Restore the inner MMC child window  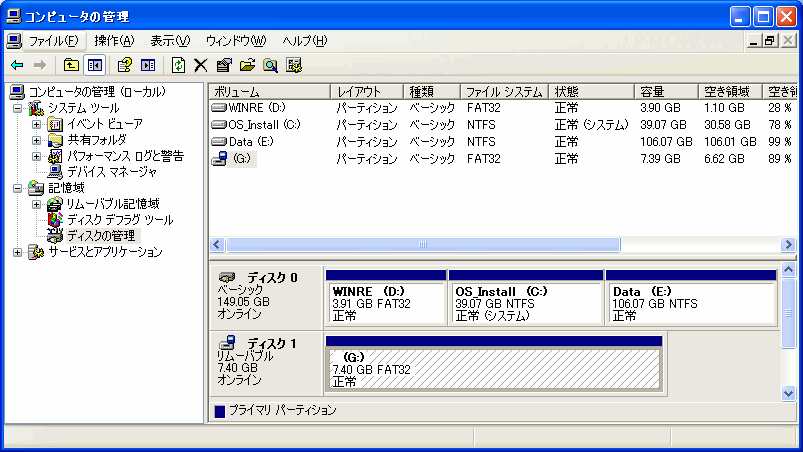(770, 40)
